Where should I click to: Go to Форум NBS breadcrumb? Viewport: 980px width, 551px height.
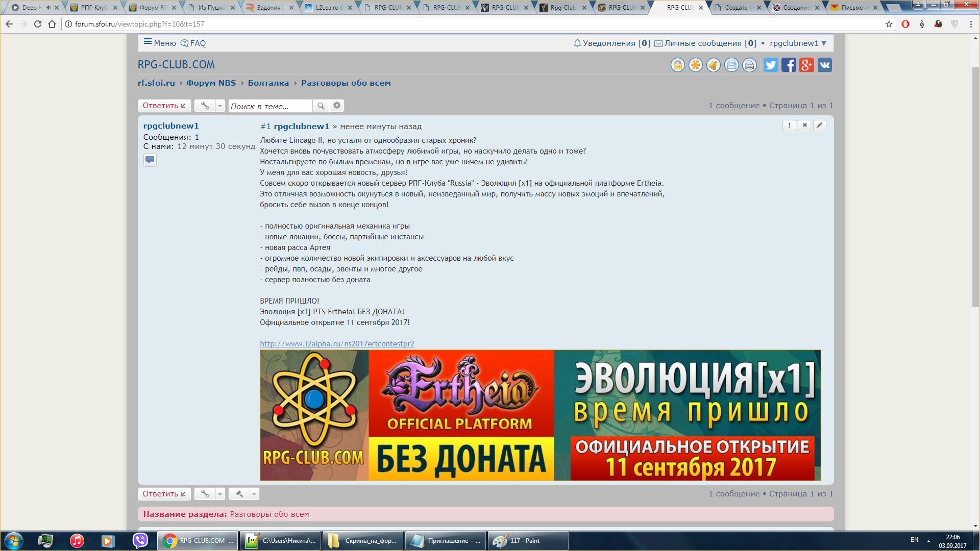(x=211, y=83)
